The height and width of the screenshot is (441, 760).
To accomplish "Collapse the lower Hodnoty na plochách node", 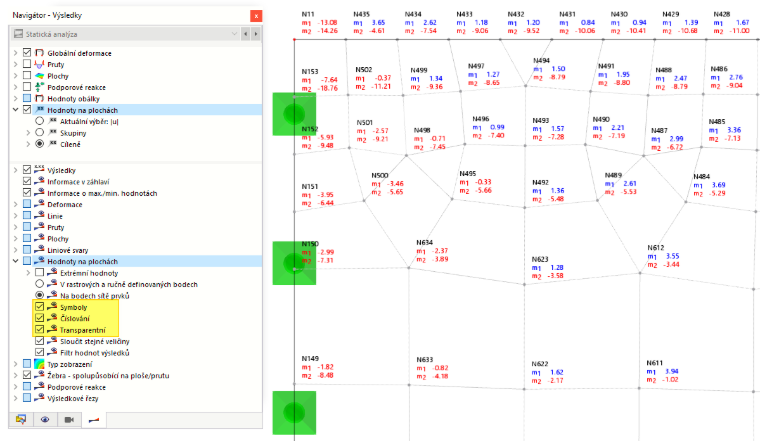I will (16, 261).
